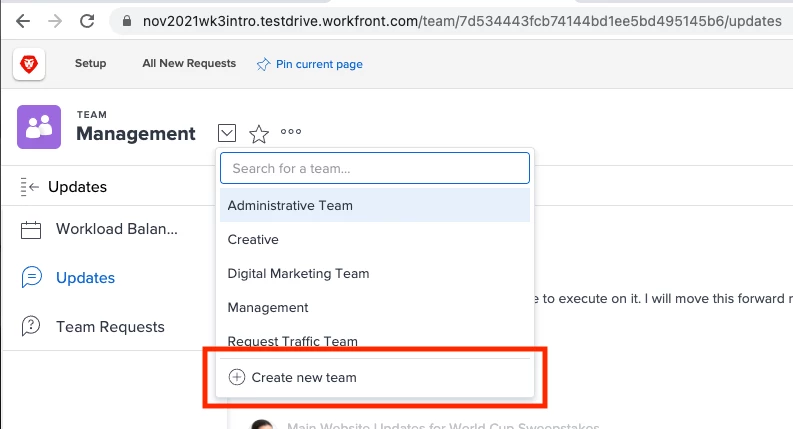Screen dimensions: 793x429
Task: Pick Request Traffic Team
Action: pyautogui.click(x=375, y=340)
